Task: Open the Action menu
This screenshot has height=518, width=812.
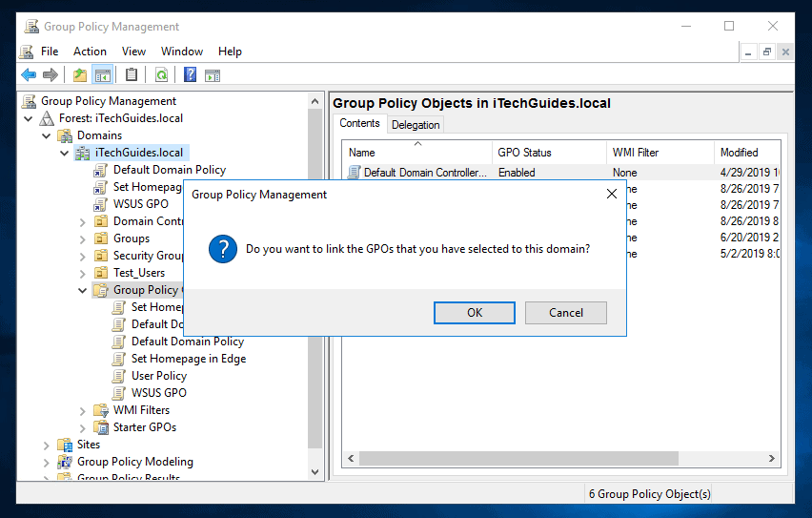Action: [90, 52]
